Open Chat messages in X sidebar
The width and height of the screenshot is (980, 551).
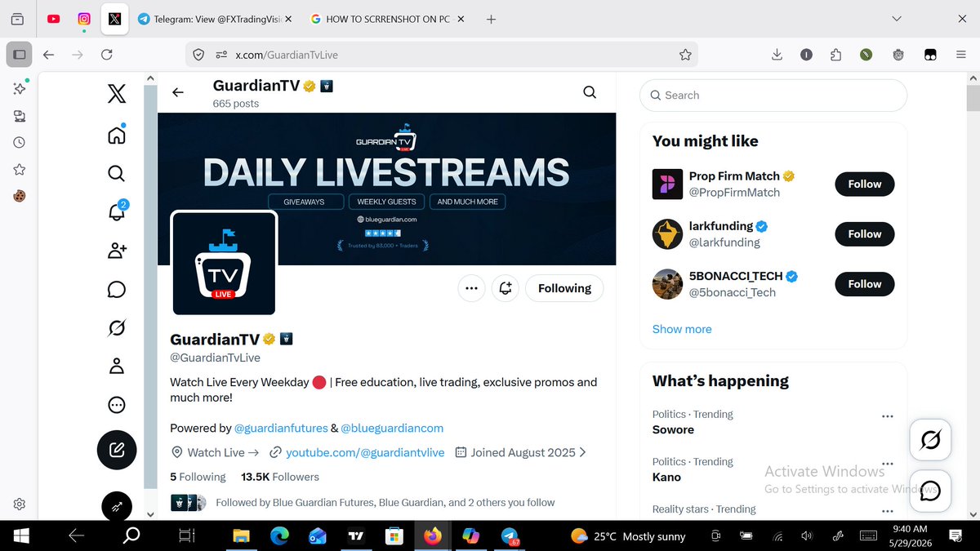pyautogui.click(x=117, y=289)
